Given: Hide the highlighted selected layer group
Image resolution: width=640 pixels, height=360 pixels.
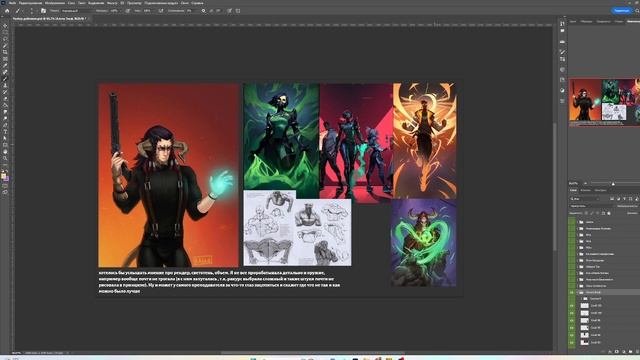Looking at the screenshot, I should click(x=571, y=293).
